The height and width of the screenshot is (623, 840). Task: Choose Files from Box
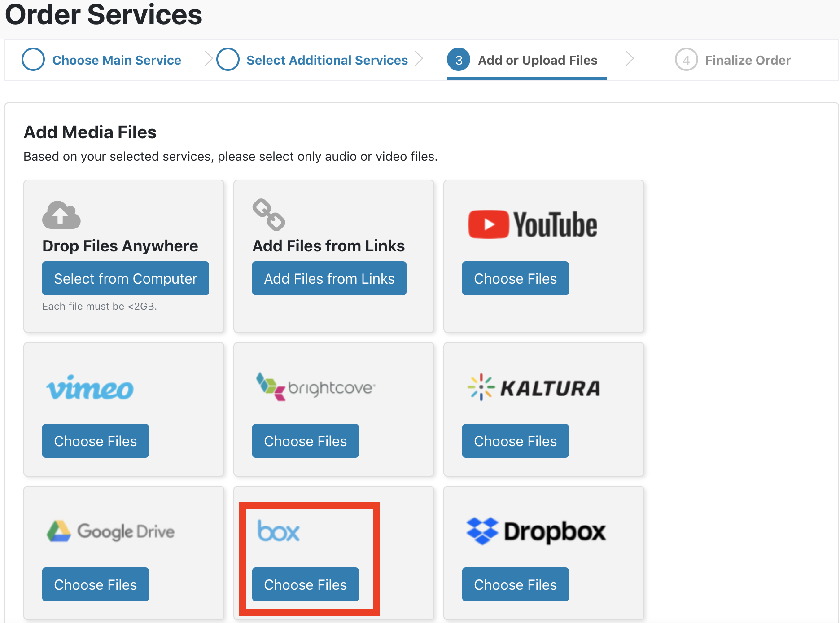pos(306,584)
